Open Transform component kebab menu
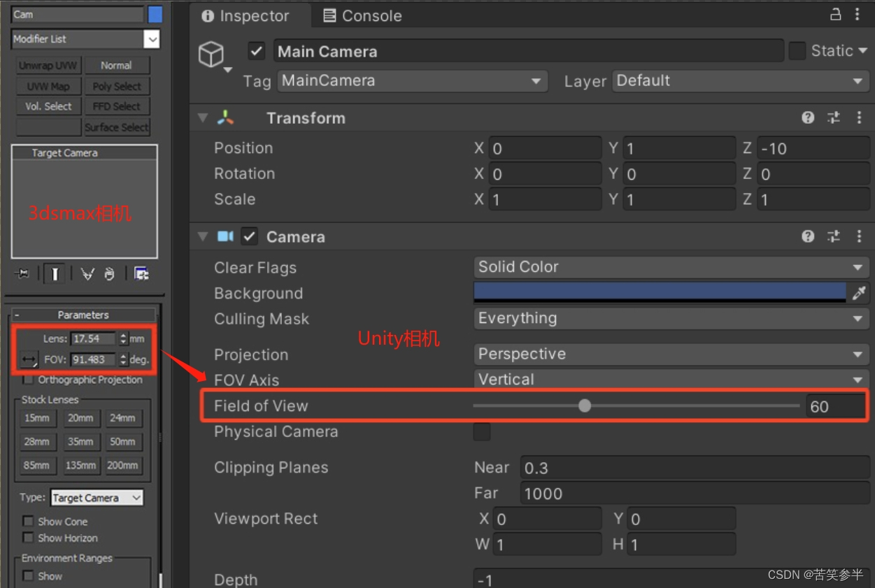875x588 pixels. (x=859, y=118)
